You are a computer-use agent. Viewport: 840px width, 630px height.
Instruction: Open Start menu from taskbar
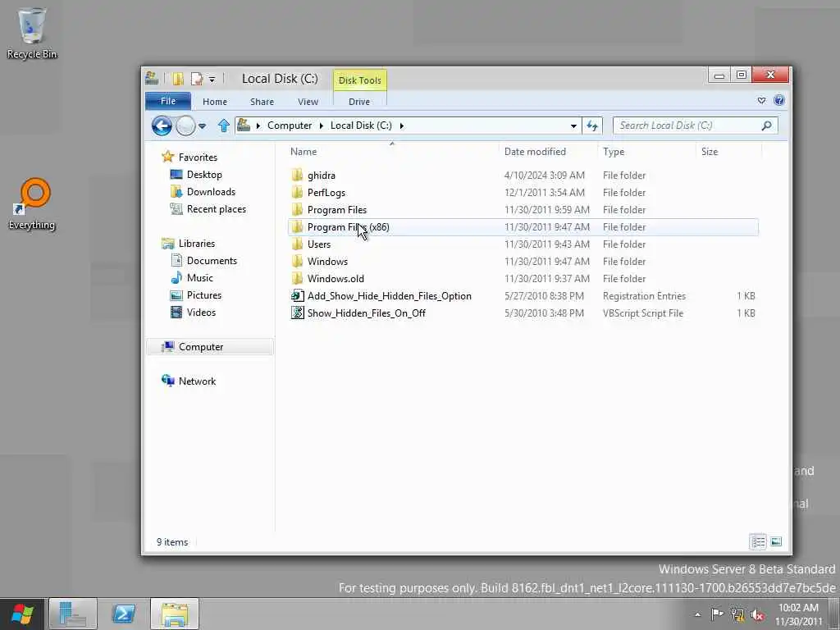pyautogui.click(x=22, y=614)
